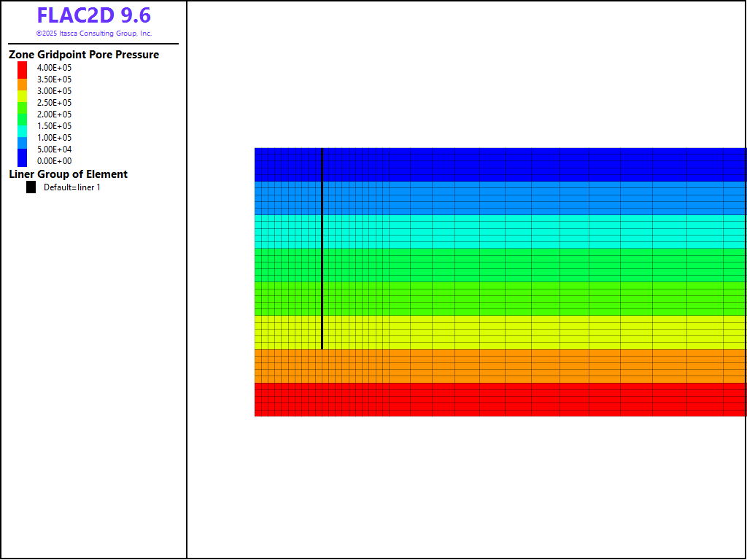747x560 pixels.
Task: Click the 0.00E+00 legend value
Action: [55, 161]
